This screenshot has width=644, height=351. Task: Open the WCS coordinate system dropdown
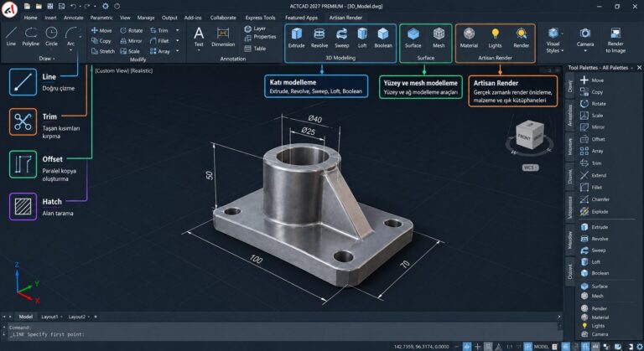(x=530, y=168)
